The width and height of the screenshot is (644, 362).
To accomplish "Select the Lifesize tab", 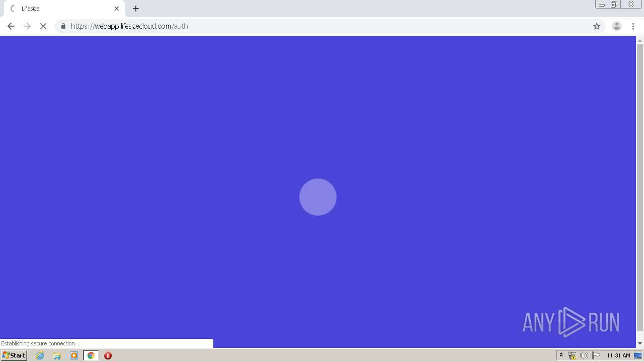I will pyautogui.click(x=64, y=9).
